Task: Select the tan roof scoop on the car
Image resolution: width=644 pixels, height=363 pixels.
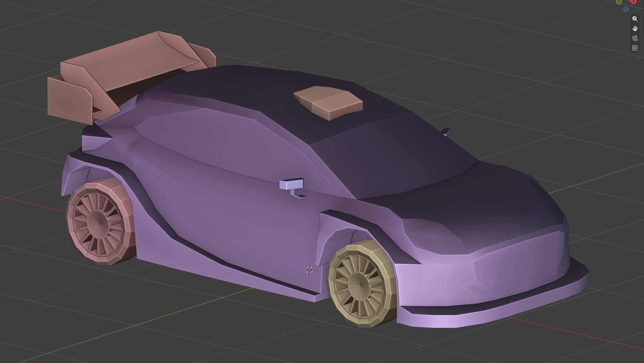Action: click(x=328, y=103)
